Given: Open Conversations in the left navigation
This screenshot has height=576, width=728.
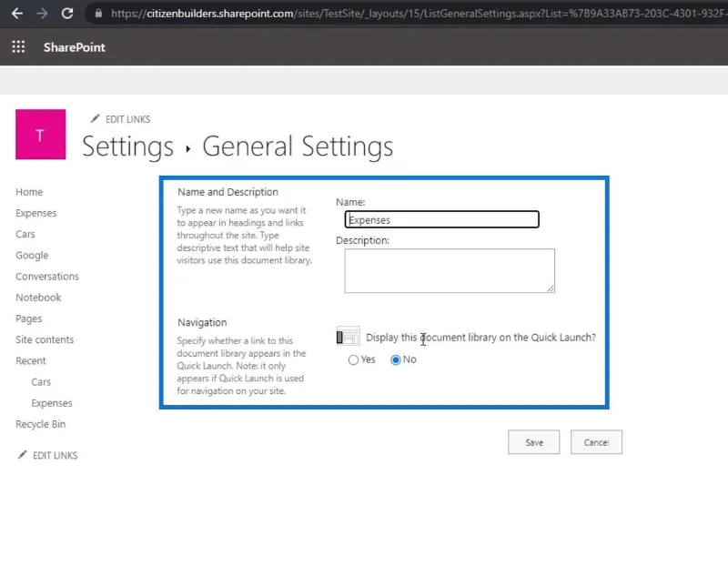Looking at the screenshot, I should coord(47,276).
